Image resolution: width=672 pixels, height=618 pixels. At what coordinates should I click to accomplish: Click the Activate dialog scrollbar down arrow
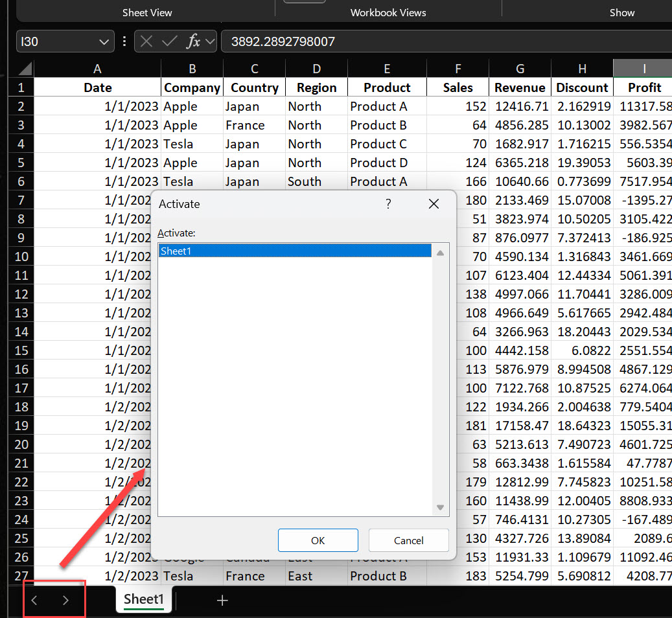[x=440, y=507]
